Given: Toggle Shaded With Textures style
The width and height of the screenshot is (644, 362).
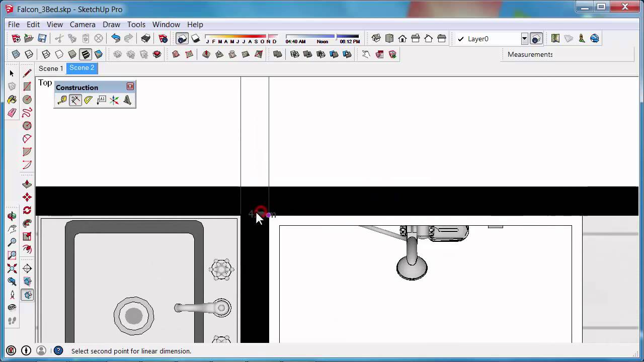Looking at the screenshot, I should coord(86,54).
